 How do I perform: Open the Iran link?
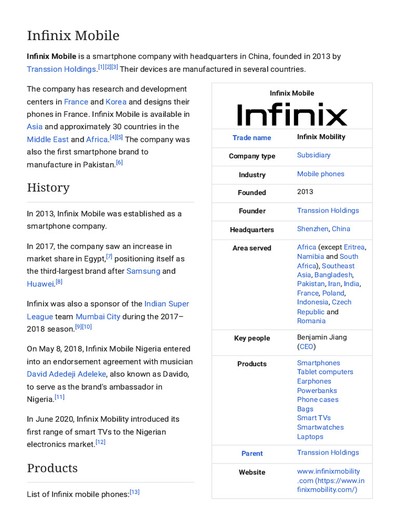(334, 284)
